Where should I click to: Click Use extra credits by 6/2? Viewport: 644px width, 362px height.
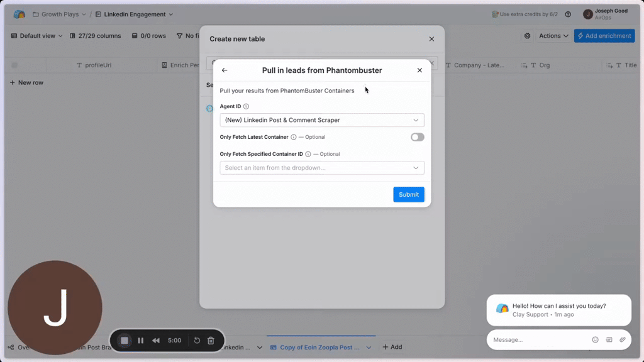[x=525, y=14]
